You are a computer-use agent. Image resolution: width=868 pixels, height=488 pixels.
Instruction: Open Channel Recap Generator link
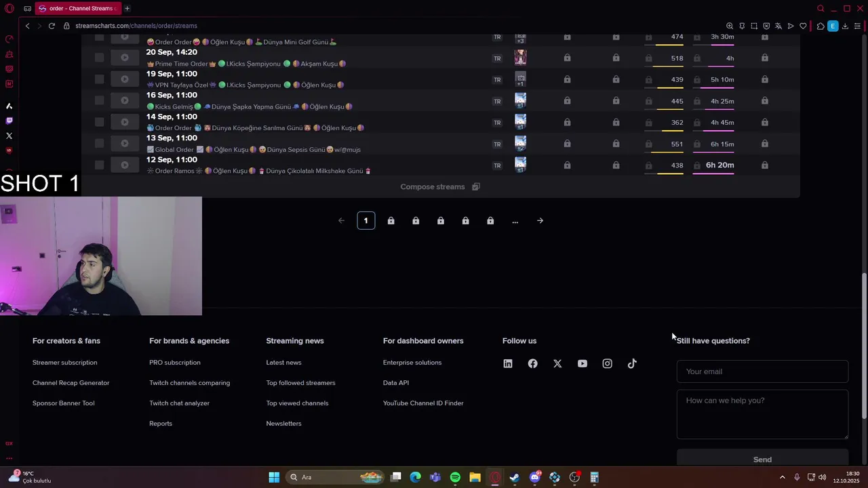(x=71, y=383)
